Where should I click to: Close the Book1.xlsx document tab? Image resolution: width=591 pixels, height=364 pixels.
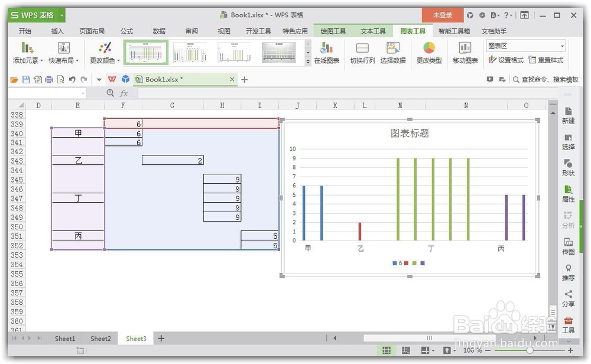(x=232, y=80)
